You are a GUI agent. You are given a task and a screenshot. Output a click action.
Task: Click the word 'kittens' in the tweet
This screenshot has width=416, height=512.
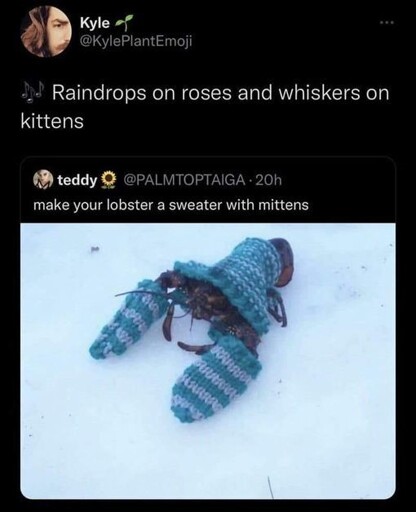(52, 121)
